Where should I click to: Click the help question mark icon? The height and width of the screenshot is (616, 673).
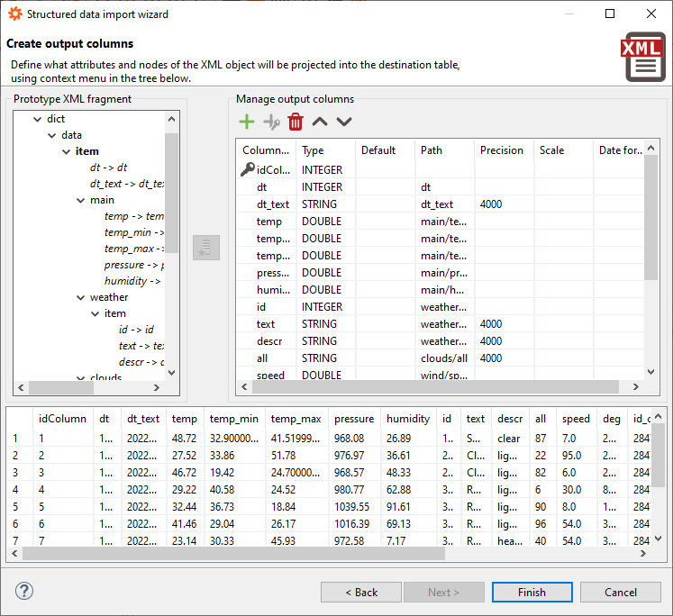tap(24, 592)
